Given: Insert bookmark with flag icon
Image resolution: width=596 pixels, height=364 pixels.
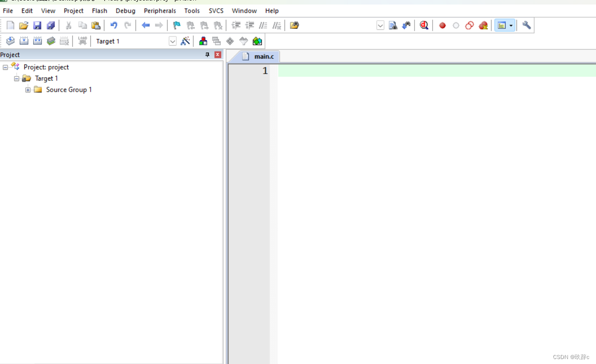Looking at the screenshot, I should 177,25.
